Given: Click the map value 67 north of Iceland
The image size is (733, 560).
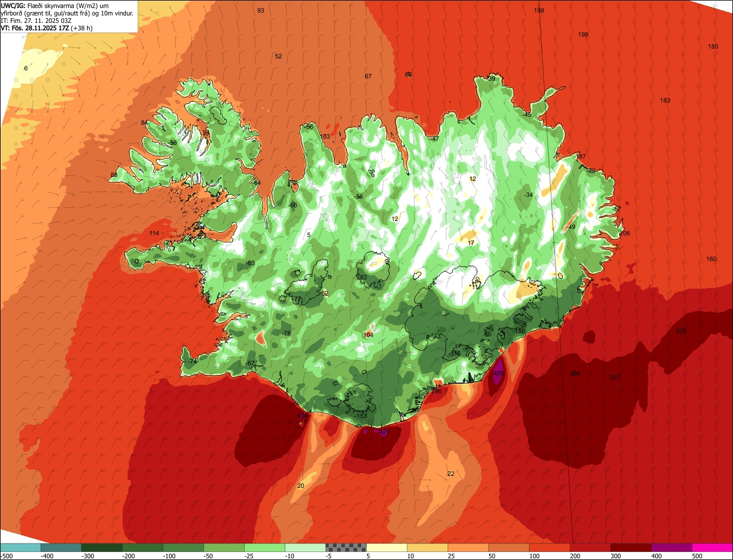Looking at the screenshot, I should (x=368, y=77).
